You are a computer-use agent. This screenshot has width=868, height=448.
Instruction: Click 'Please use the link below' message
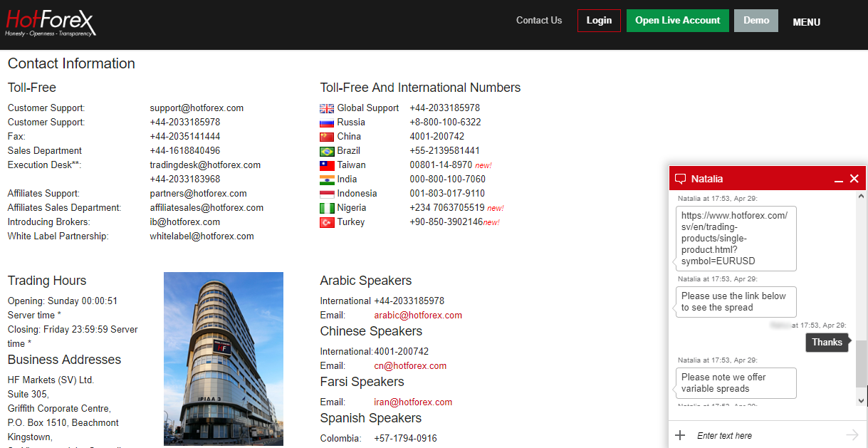tap(736, 302)
